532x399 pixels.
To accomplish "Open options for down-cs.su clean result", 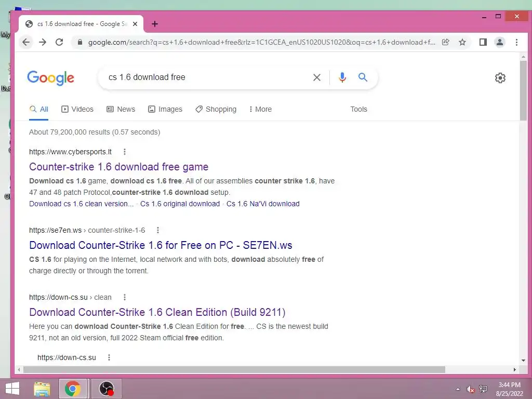I will point(125,297).
